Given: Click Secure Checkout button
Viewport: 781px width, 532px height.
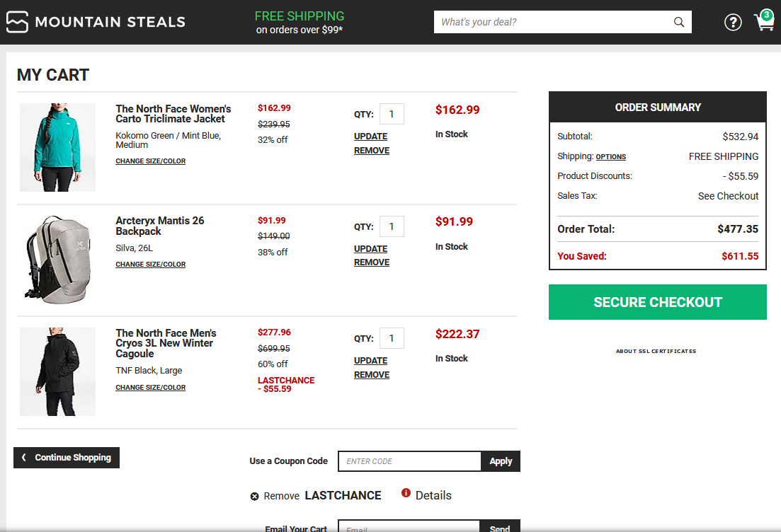Looking at the screenshot, I should 657,302.
